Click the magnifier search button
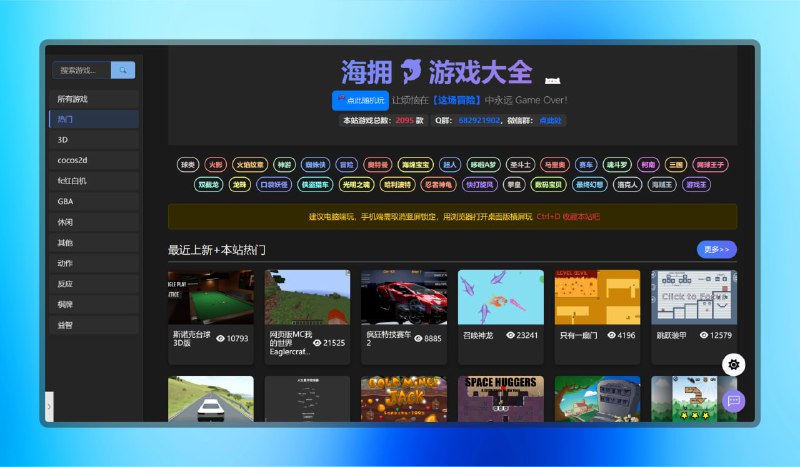 pos(123,70)
